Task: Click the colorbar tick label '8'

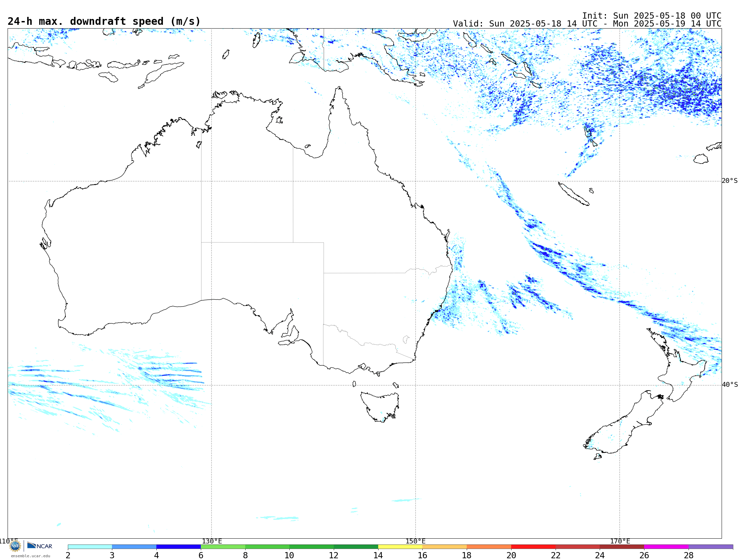Action: (245, 555)
